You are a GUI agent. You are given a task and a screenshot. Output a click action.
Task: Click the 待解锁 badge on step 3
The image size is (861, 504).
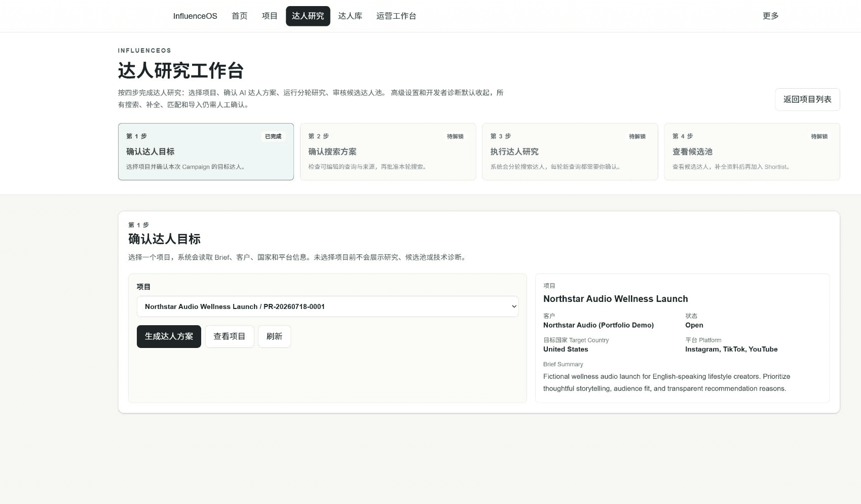pos(637,136)
